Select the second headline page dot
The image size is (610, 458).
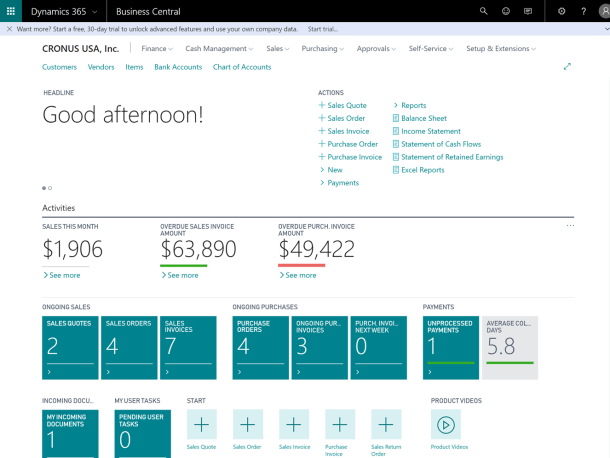[x=50, y=188]
